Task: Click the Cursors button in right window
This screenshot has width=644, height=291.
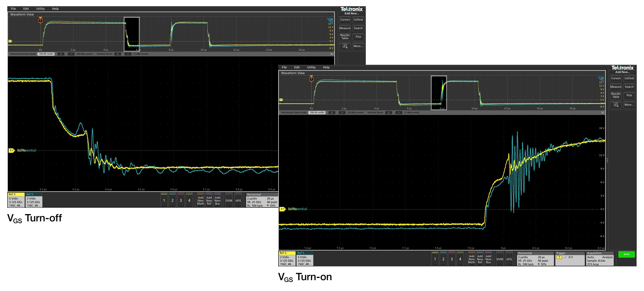Action: tap(616, 78)
